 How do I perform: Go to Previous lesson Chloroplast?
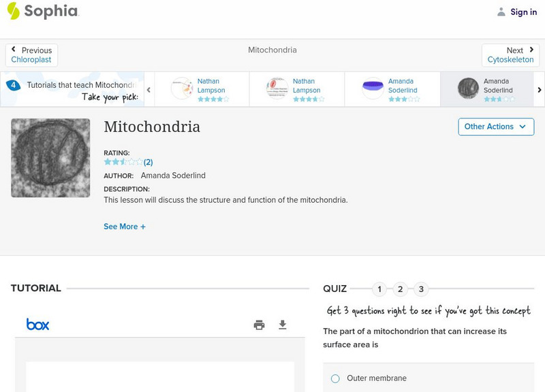(x=31, y=54)
